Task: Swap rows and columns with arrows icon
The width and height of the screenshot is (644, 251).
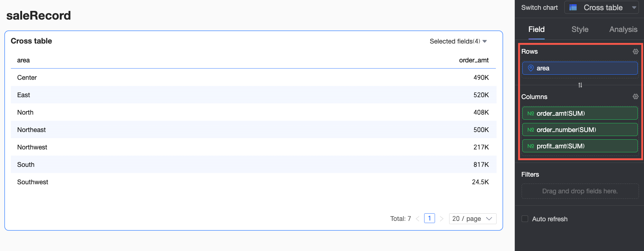Action: 580,85
